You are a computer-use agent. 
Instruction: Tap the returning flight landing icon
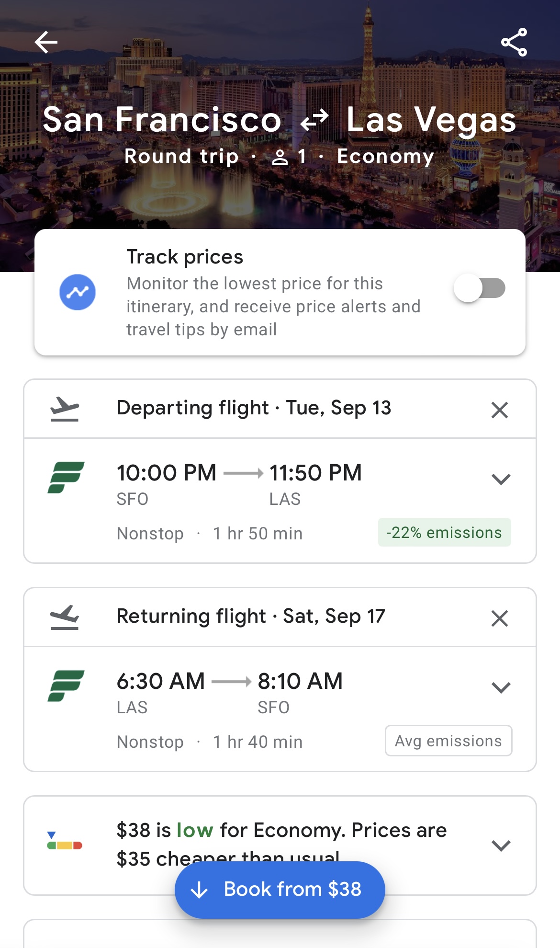point(65,617)
